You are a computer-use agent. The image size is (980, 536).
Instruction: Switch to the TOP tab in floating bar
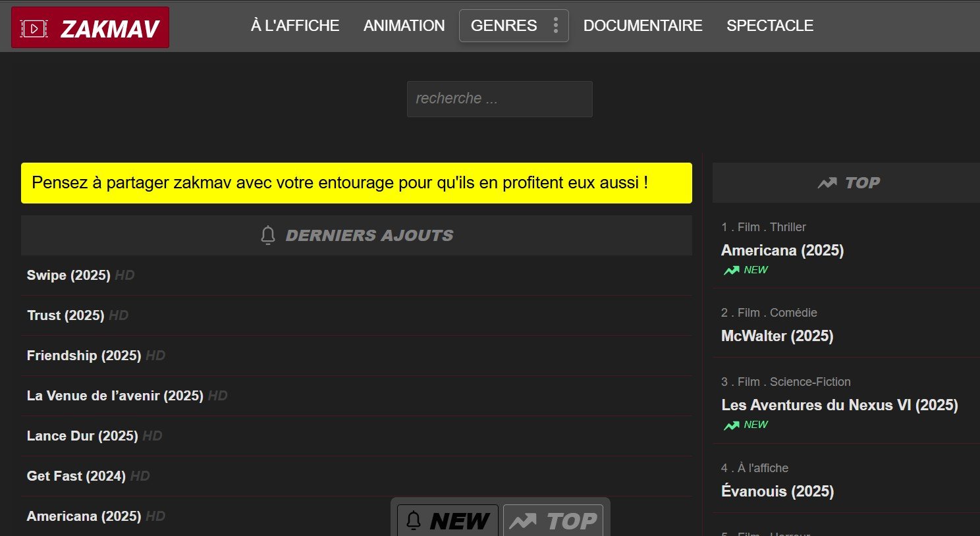(553, 521)
